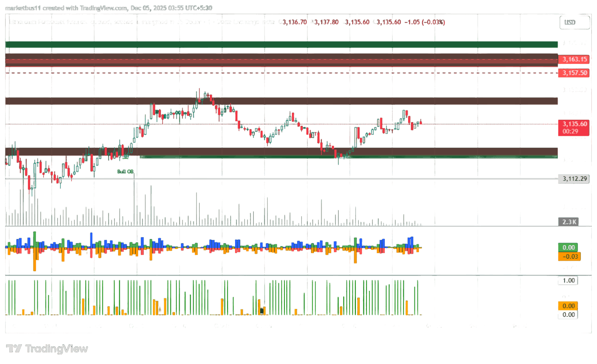Screen dimensions: 597x364
Task: Select the current price label 3,135.60 on axis
Action: pos(574,124)
